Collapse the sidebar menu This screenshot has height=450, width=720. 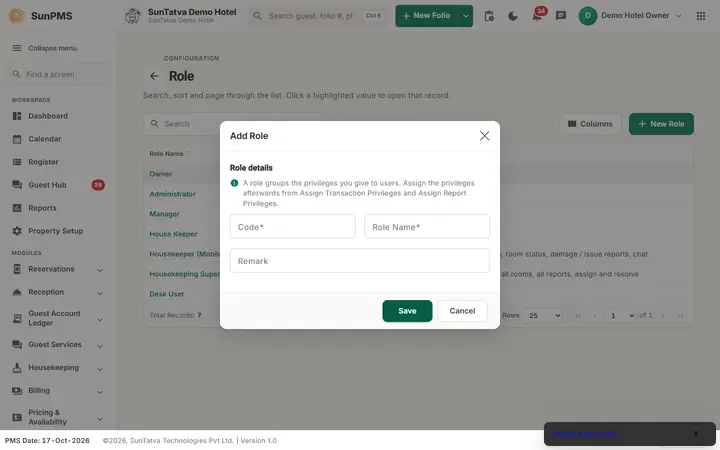(45, 48)
